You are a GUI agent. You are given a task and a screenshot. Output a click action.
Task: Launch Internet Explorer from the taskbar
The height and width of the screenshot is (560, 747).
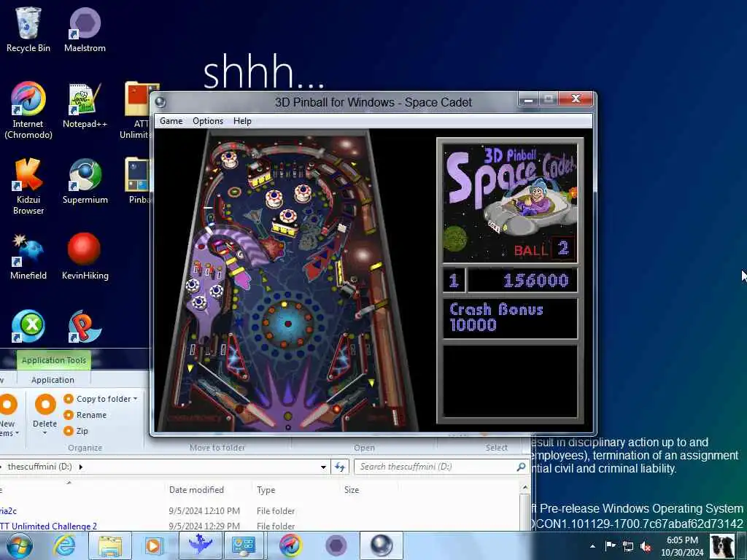[64, 545]
